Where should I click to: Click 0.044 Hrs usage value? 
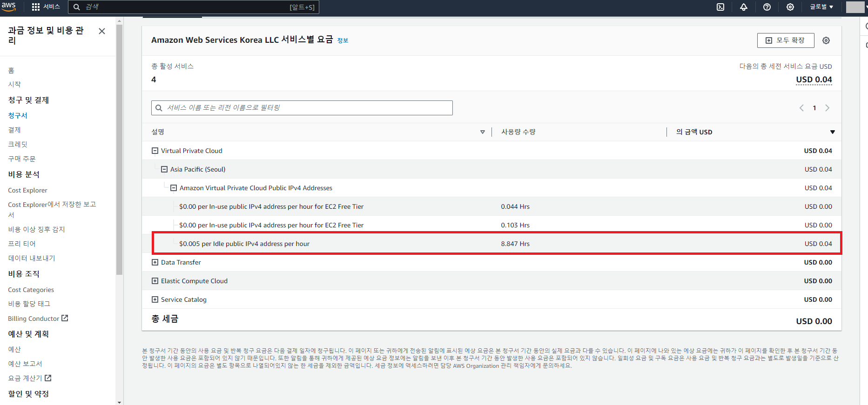[x=515, y=206]
